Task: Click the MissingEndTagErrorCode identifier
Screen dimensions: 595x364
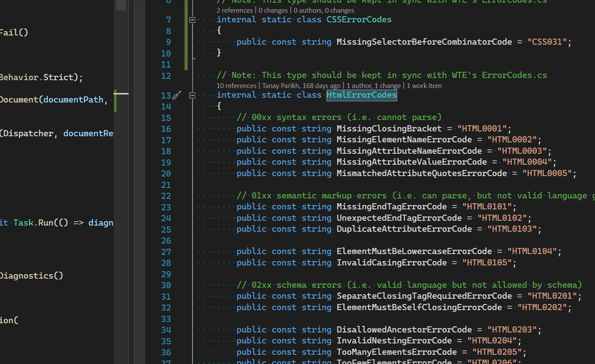Action: [x=392, y=206]
